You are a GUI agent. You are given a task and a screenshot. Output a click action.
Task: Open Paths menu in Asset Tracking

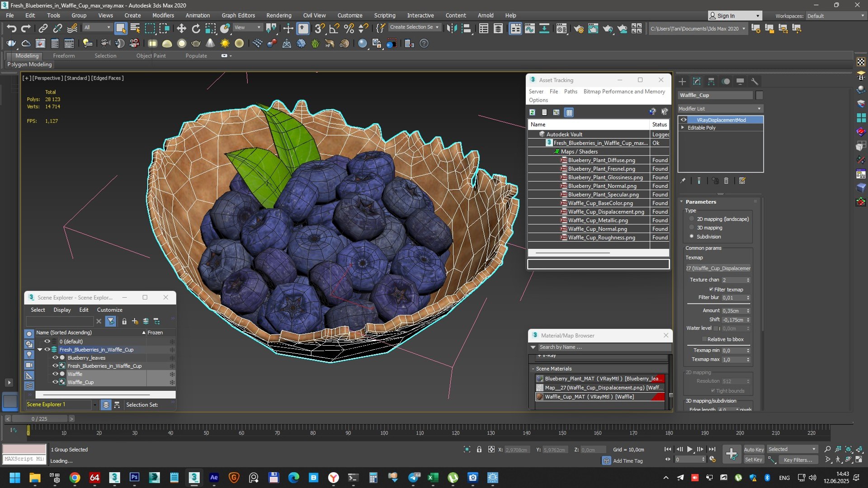coord(571,91)
